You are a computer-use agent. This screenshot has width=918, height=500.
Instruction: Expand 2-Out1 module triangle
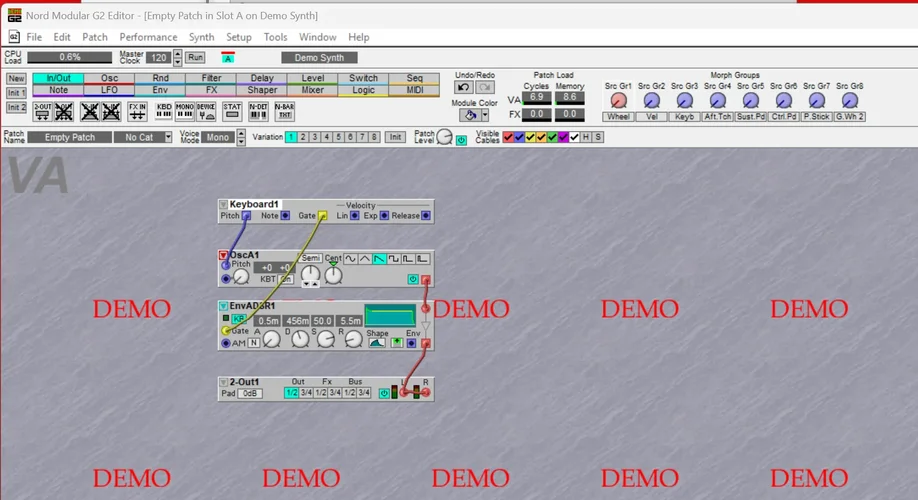tap(223, 382)
